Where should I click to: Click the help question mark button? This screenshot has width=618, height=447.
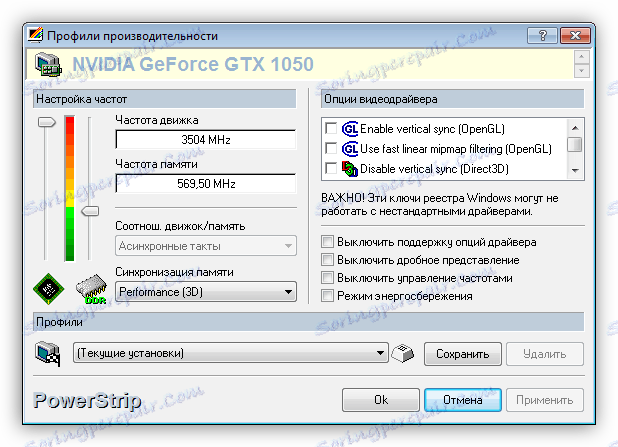pyautogui.click(x=542, y=35)
